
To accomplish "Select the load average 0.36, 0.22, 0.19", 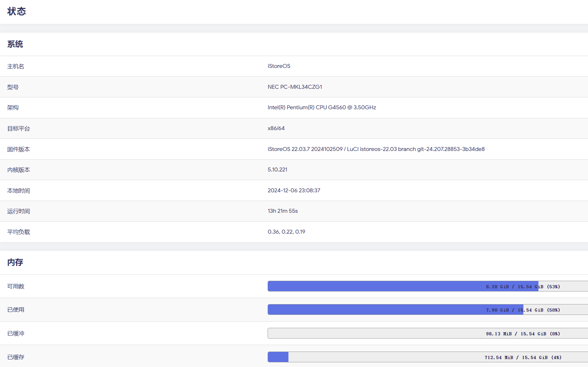I will pos(286,232).
